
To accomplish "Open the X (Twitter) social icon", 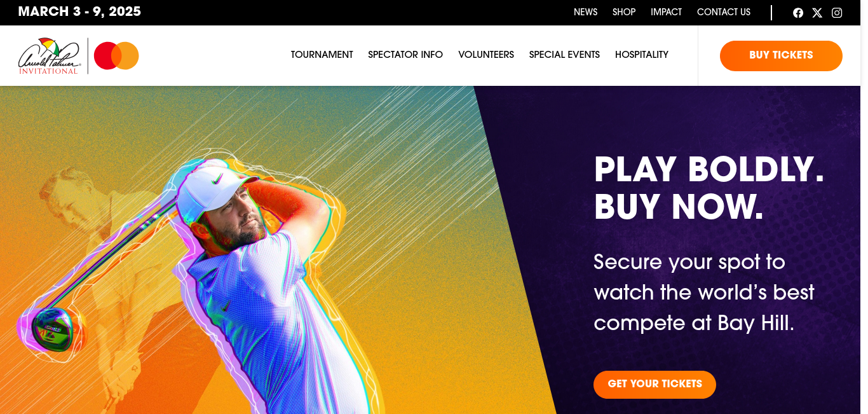I will [x=817, y=13].
